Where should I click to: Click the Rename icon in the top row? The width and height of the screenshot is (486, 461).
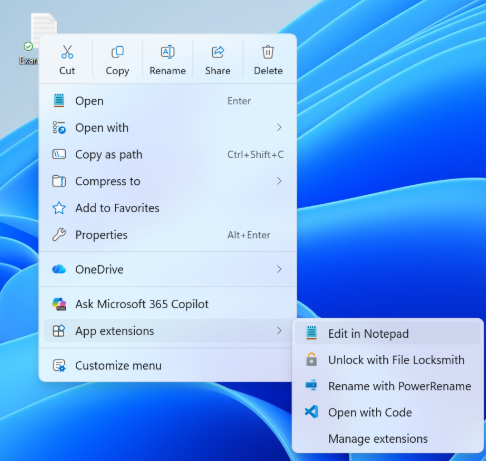[x=167, y=52]
